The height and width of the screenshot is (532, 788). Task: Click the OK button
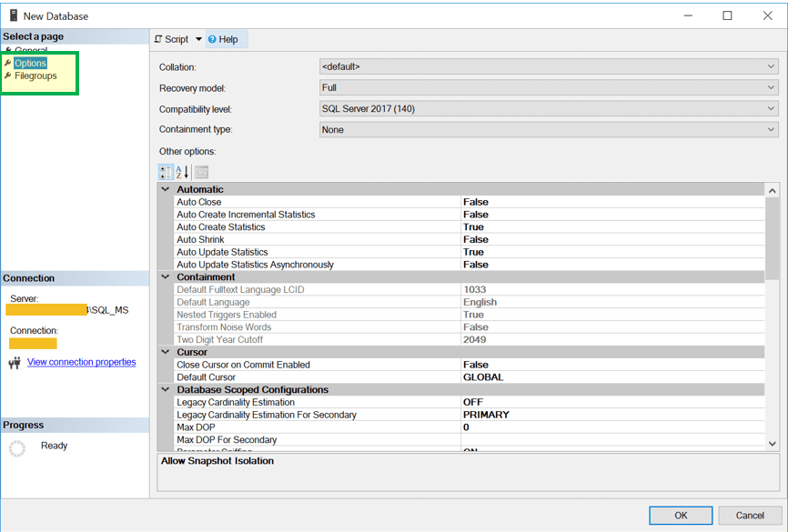coord(681,515)
